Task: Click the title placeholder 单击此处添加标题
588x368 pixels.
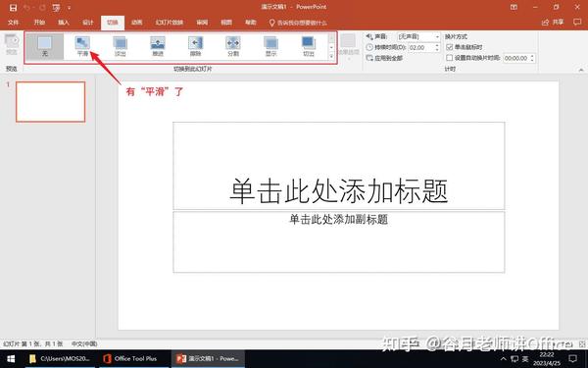Action: coord(339,165)
